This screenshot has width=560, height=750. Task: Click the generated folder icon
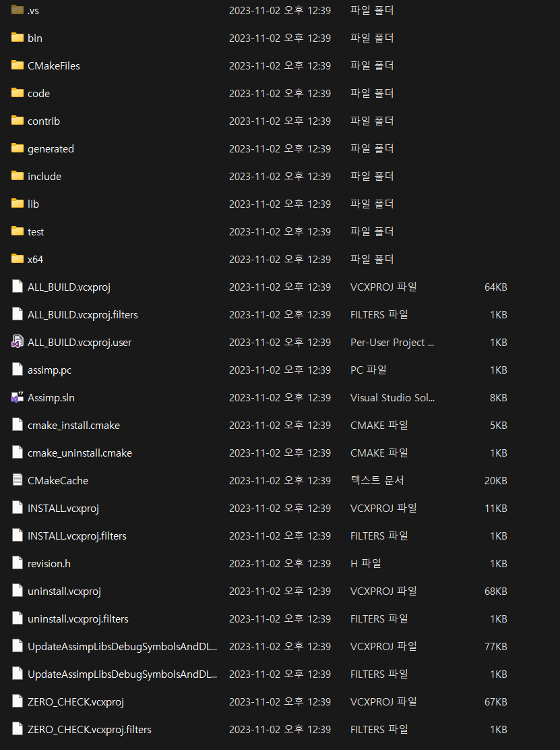18,148
